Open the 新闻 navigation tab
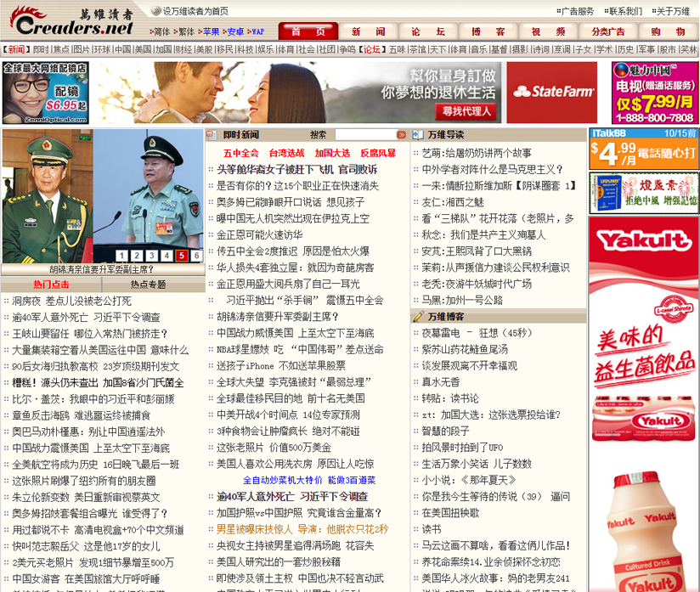The height and width of the screenshot is (592, 700). click(368, 31)
